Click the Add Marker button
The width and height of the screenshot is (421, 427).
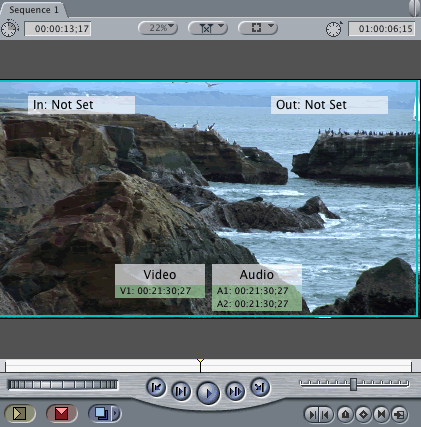click(345, 415)
